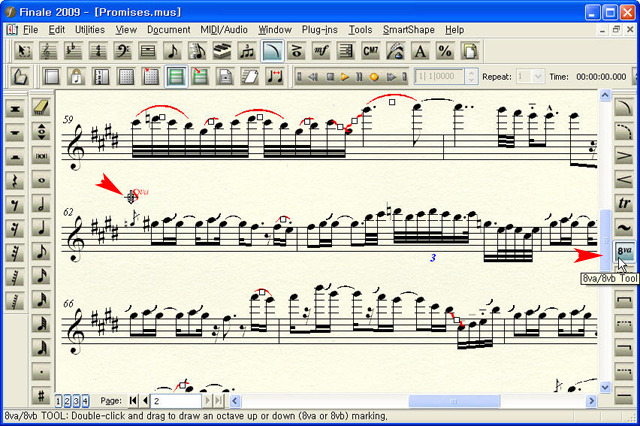Switch to Layer 4
Screen dimensions: 640x426
pyautogui.click(x=85, y=402)
